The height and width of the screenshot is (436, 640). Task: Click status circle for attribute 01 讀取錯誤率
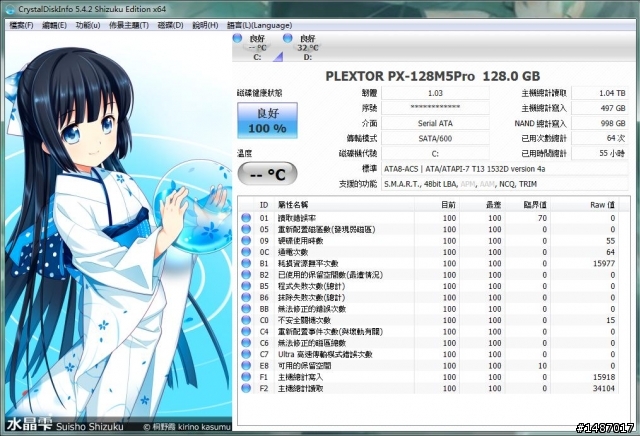[246, 218]
